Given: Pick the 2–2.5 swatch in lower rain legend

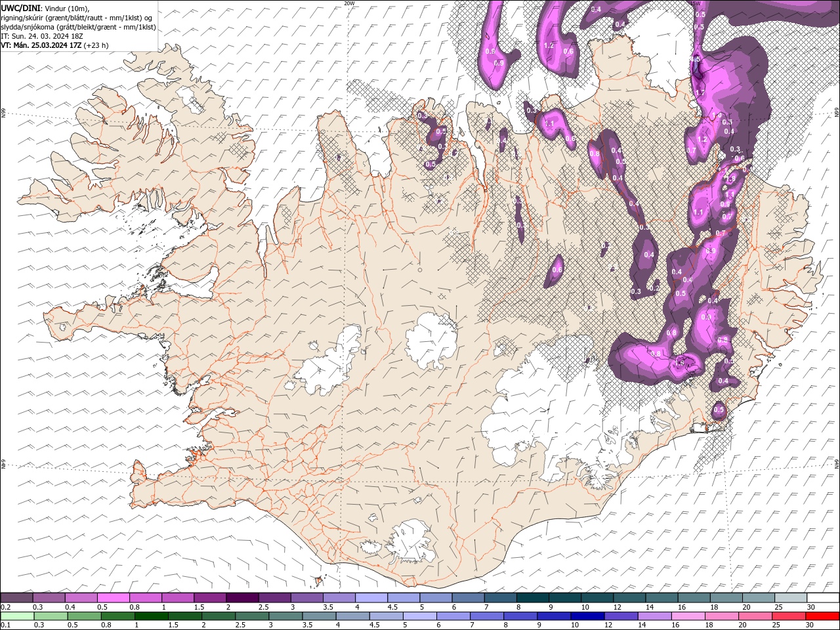Looking at the screenshot, I should pos(219,616).
